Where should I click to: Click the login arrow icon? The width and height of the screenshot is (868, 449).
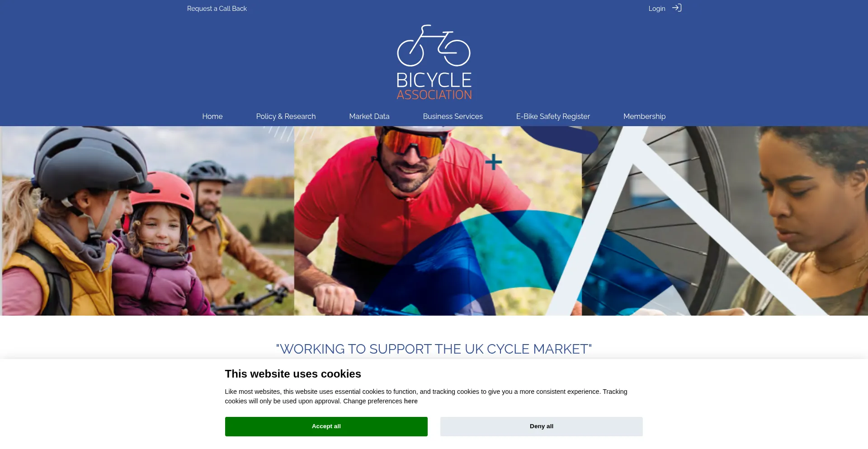677,8
